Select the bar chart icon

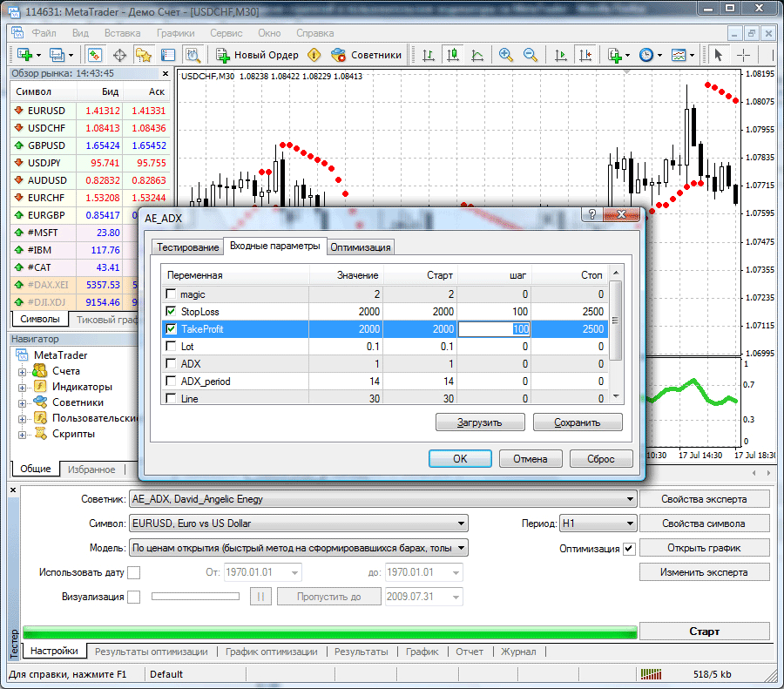coord(429,55)
